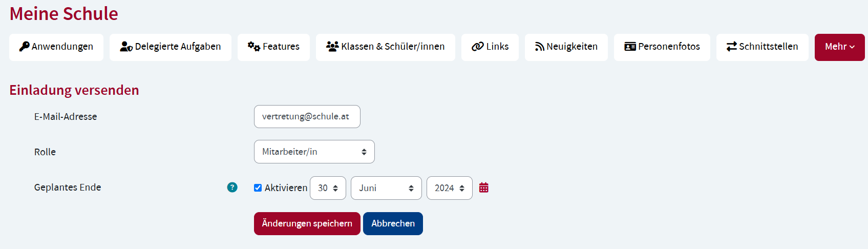This screenshot has width=868, height=249.
Task: Click the Abbrechen button
Action: (x=393, y=223)
